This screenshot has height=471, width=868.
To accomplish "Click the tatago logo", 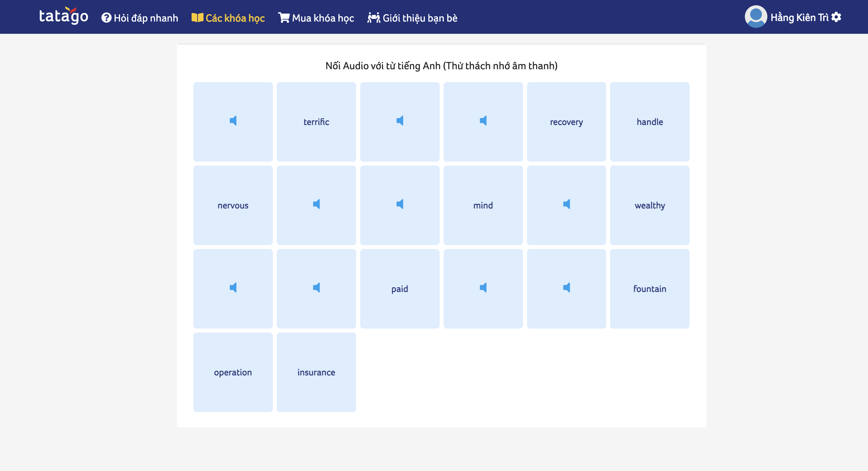I will click(63, 16).
